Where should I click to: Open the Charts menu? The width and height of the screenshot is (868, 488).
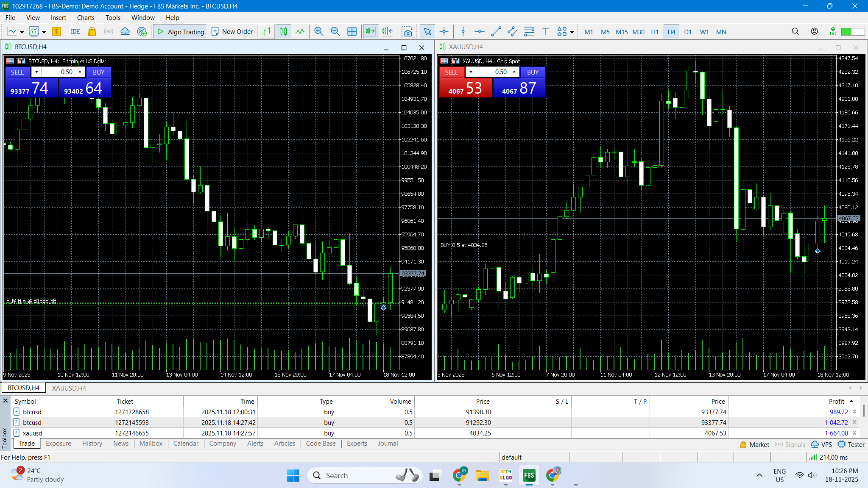[86, 17]
